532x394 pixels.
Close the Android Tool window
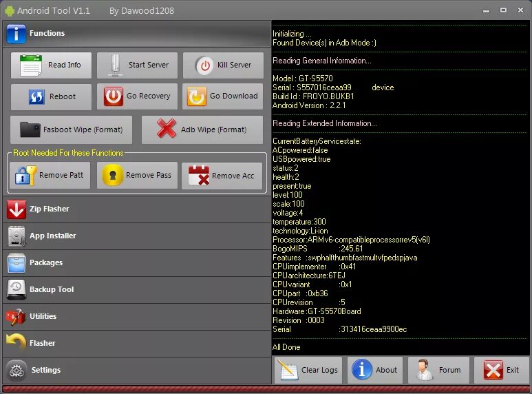[x=520, y=10]
